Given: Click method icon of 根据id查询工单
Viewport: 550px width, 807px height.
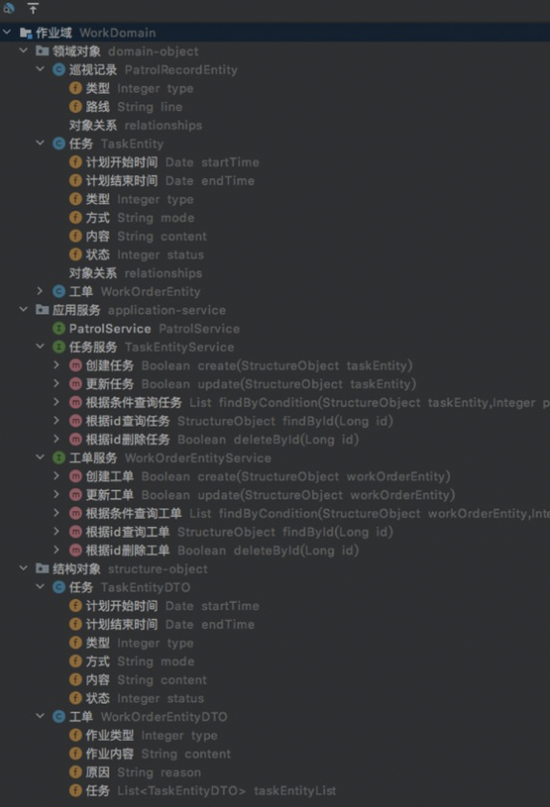Looking at the screenshot, I should coord(76,532).
